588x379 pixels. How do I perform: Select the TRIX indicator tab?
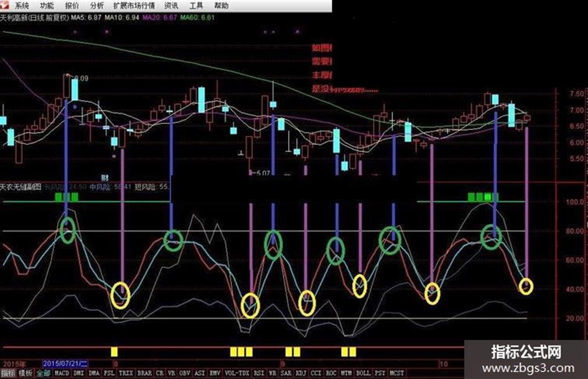(126, 373)
